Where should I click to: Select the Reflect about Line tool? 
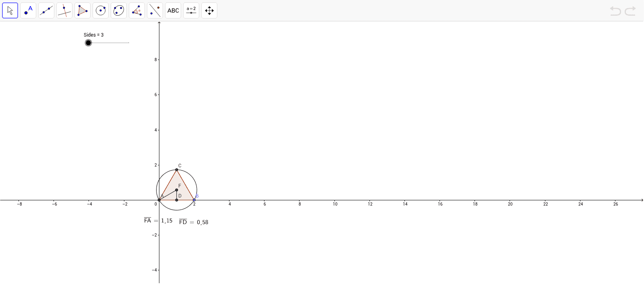click(x=155, y=10)
